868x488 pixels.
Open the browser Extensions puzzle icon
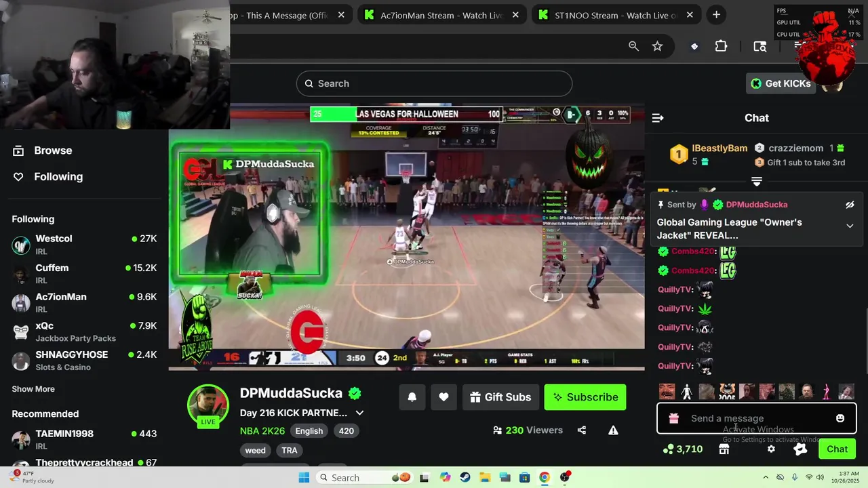[x=721, y=46]
